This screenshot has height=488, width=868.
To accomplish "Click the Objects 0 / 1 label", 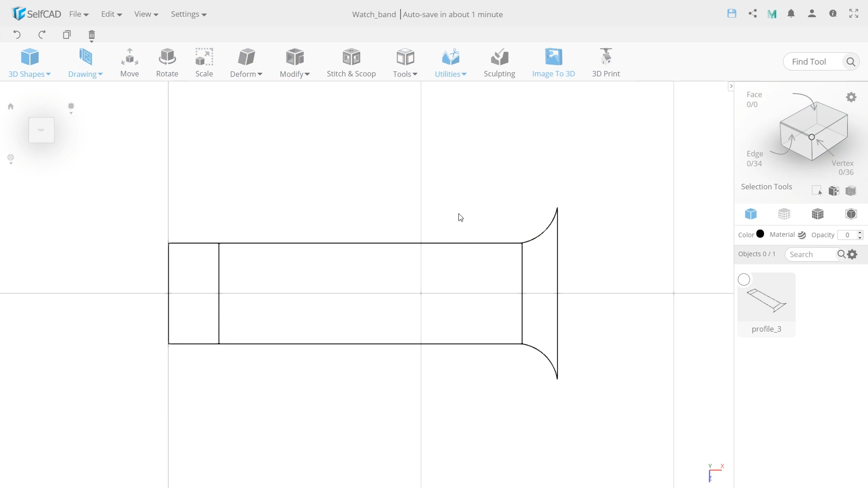I will [x=757, y=254].
